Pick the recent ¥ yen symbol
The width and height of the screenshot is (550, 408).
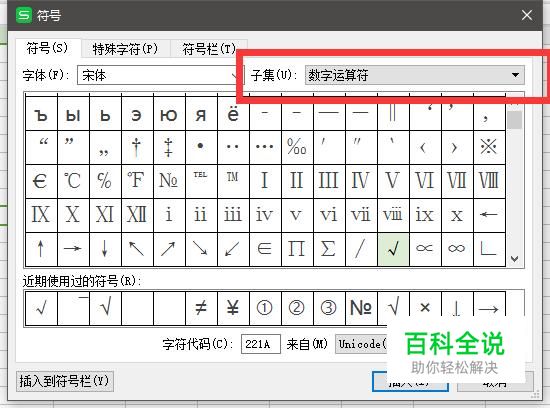pyautogui.click(x=233, y=308)
